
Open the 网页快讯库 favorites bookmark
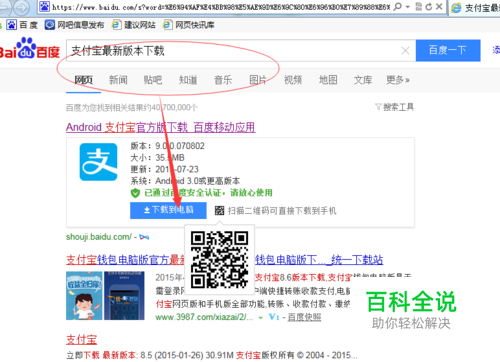[x=189, y=25]
